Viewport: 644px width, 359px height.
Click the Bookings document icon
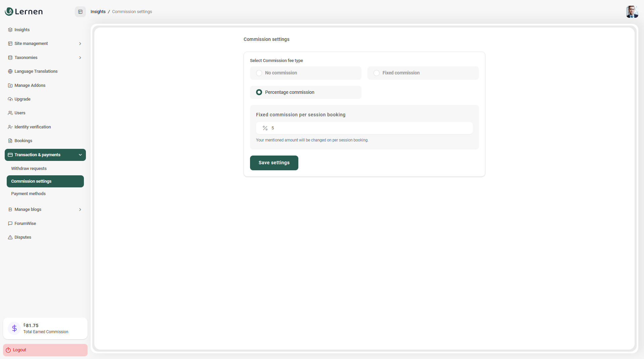click(x=10, y=141)
